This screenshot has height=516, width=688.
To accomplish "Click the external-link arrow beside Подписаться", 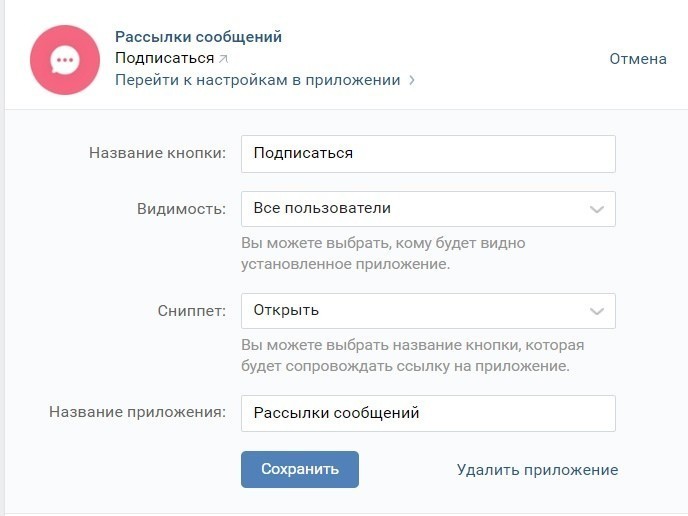I will [223, 59].
